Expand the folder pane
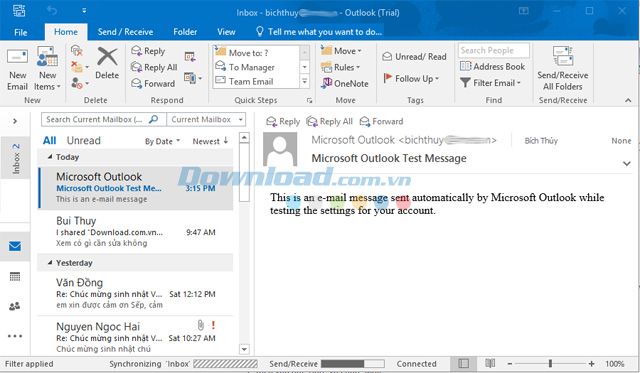This screenshot has height=373, width=640. click(15, 121)
